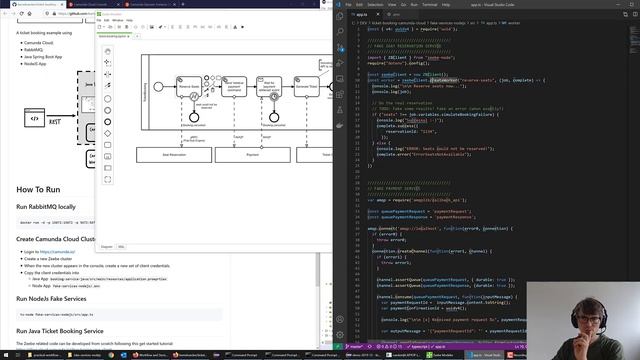Open VS Code Remote Explorer view

click(x=340, y=79)
